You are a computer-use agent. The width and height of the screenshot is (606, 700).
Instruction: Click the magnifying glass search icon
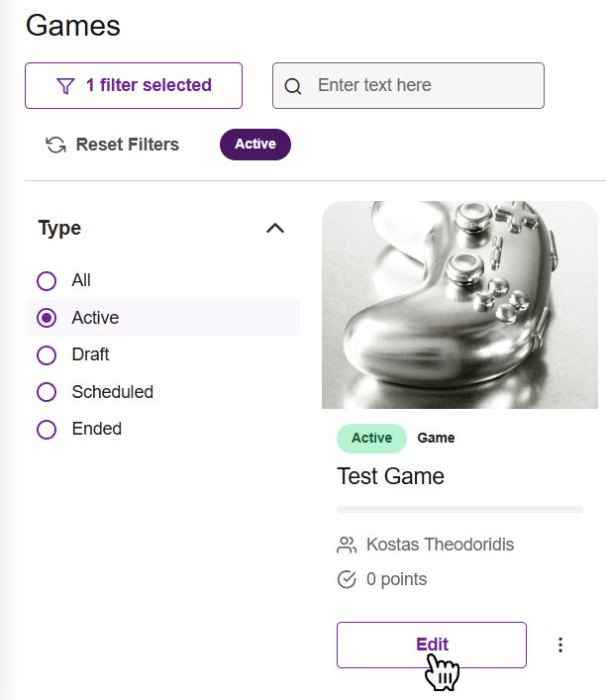tap(293, 86)
